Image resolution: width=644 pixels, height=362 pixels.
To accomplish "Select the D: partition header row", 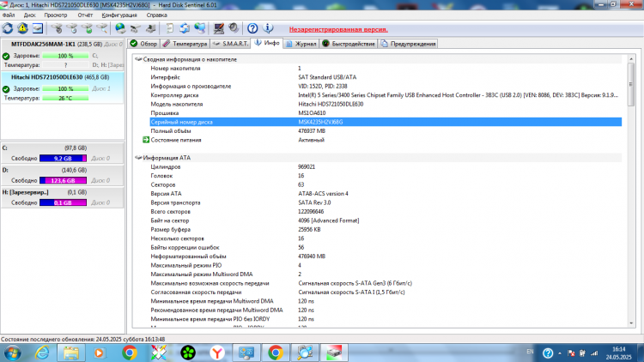I will [x=63, y=170].
